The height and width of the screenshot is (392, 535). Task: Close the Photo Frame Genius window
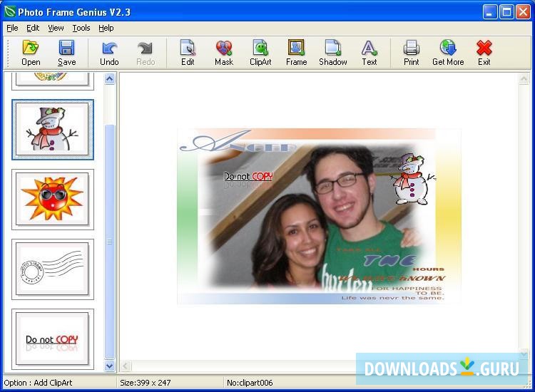pos(523,12)
